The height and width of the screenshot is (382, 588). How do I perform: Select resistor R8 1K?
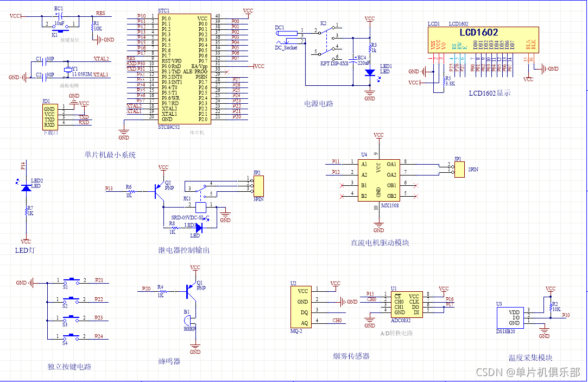(x=174, y=227)
